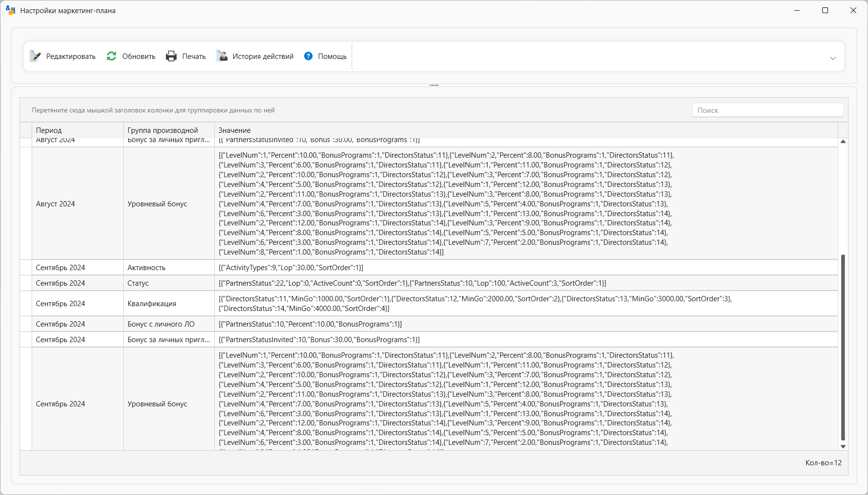Click the Кол-во=12 summary text
This screenshot has height=495, width=868.
click(x=823, y=463)
